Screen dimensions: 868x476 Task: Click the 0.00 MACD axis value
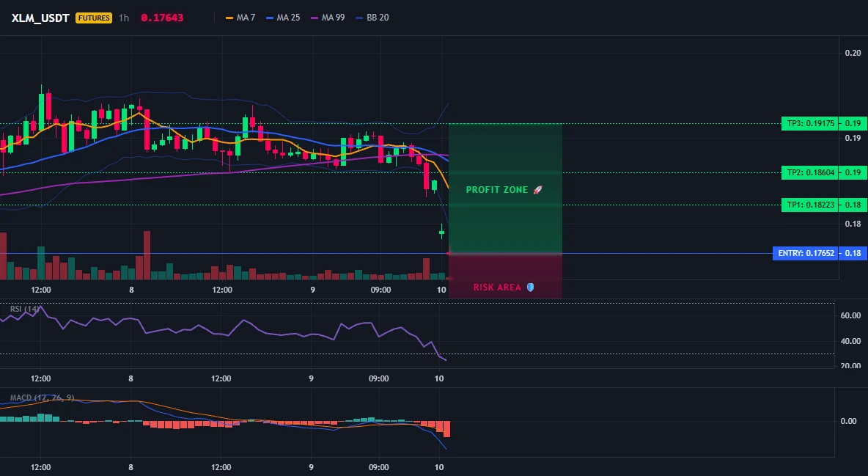[849, 421]
